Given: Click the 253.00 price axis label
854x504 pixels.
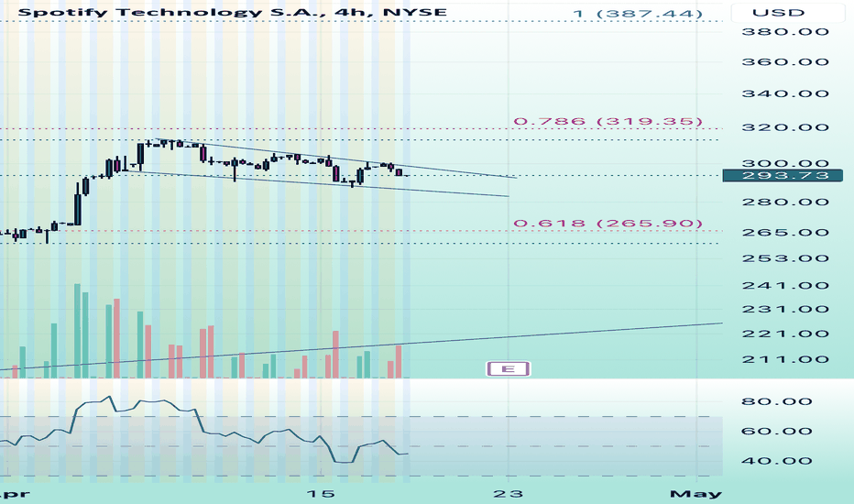Looking at the screenshot, I should coord(785,258).
